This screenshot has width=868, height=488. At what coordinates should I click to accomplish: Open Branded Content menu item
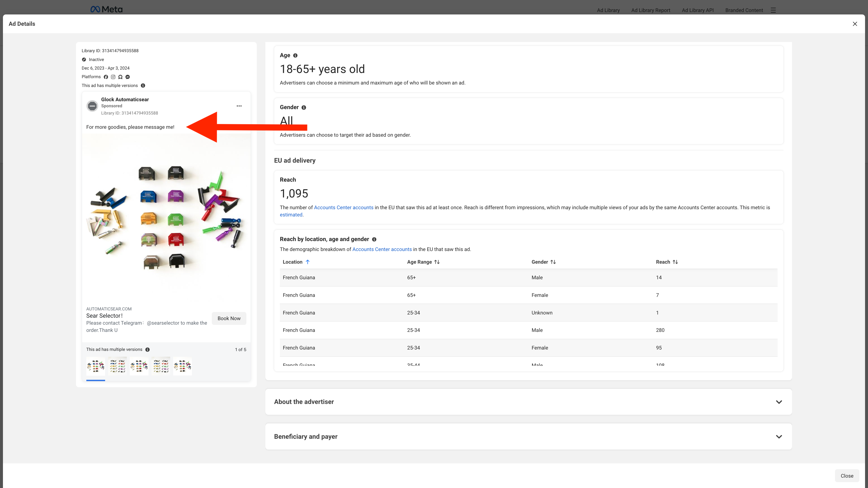click(744, 10)
